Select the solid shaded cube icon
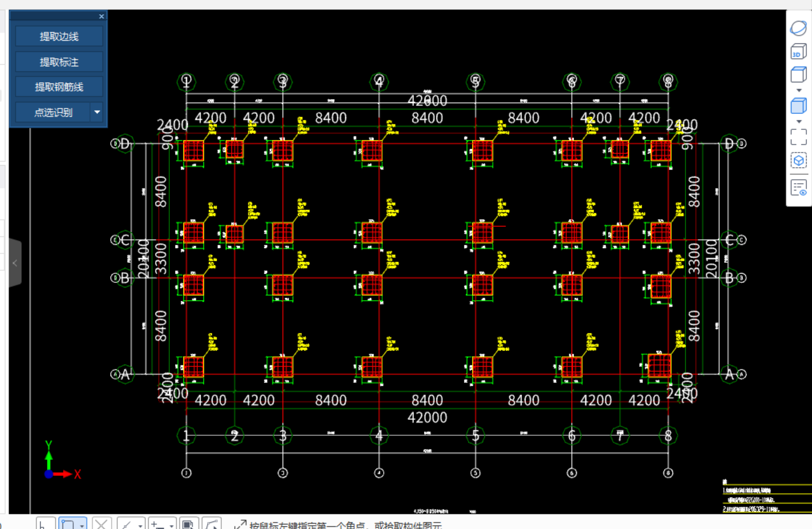Viewport: 812px width, 529px height. (x=798, y=106)
